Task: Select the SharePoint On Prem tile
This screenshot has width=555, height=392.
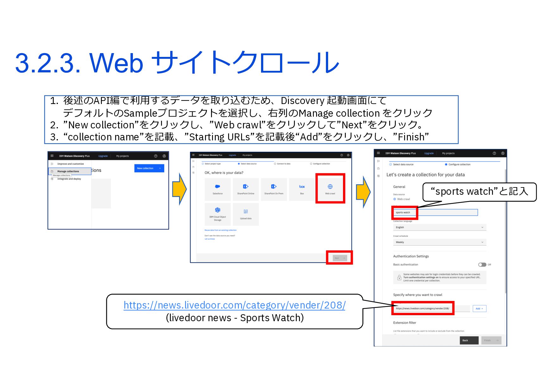Action: point(274,189)
